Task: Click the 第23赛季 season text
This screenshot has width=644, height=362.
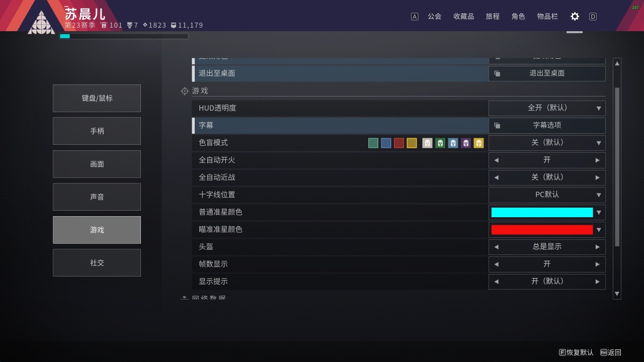Action: pyautogui.click(x=80, y=25)
